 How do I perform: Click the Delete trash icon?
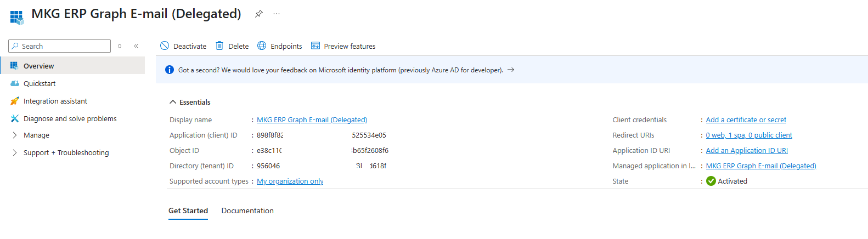219,46
